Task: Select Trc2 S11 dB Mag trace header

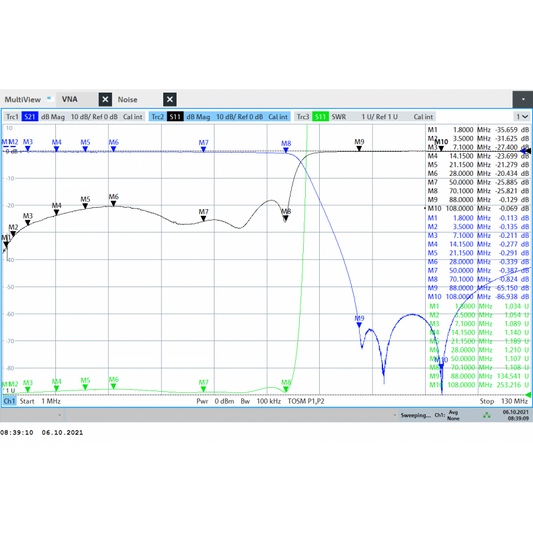Action: 220,117
